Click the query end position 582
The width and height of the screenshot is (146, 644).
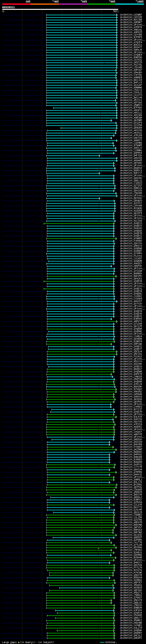115,11
